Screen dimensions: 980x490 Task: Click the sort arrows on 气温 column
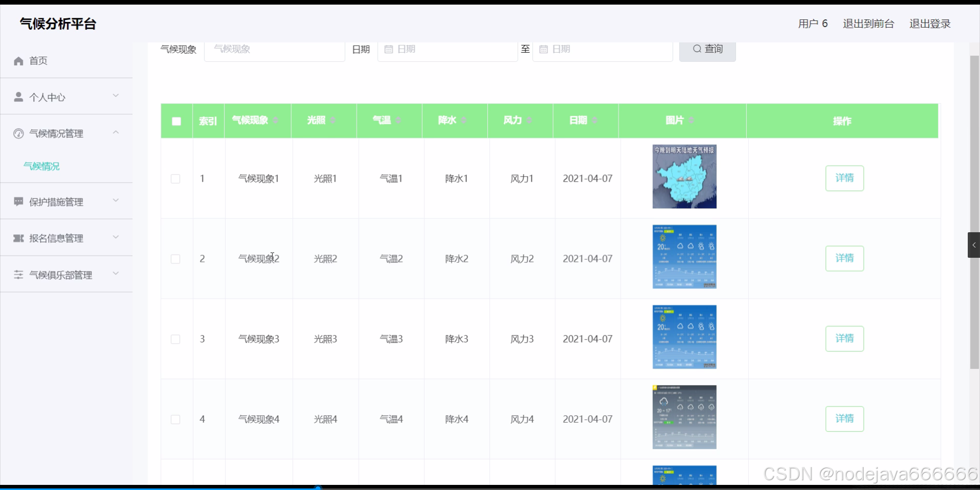398,120
